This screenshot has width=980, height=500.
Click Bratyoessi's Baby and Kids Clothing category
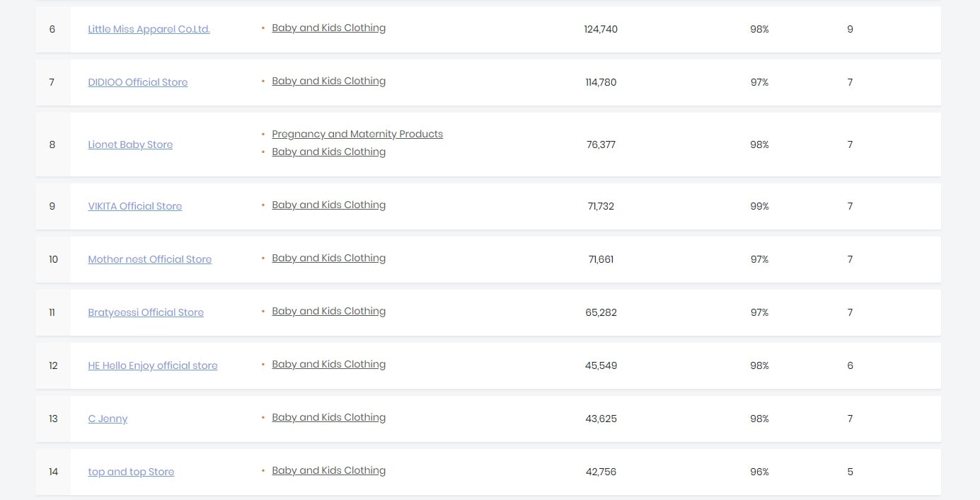click(328, 311)
